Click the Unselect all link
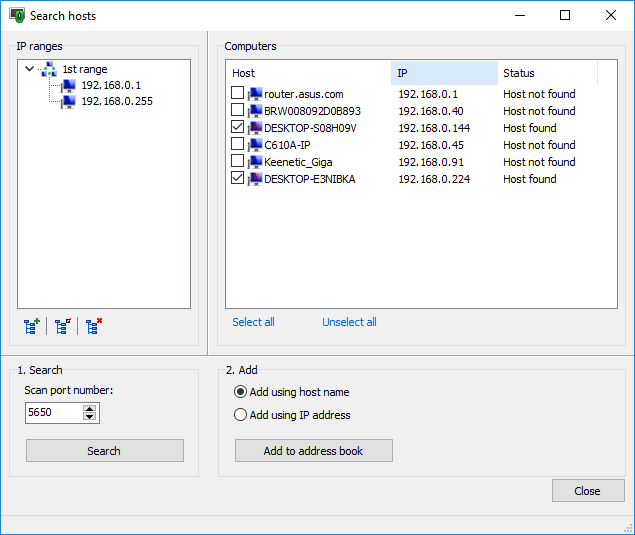Screen dimensions: 635x535 click(349, 322)
